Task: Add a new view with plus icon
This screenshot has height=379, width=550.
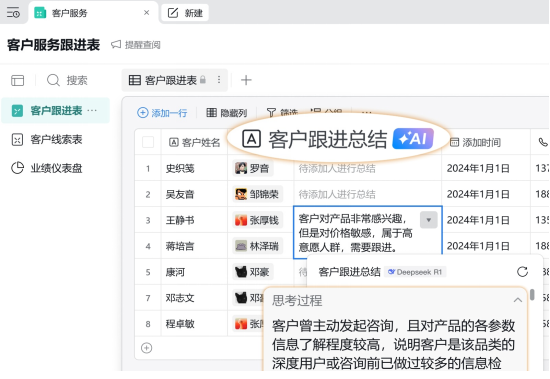Action: click(246, 80)
